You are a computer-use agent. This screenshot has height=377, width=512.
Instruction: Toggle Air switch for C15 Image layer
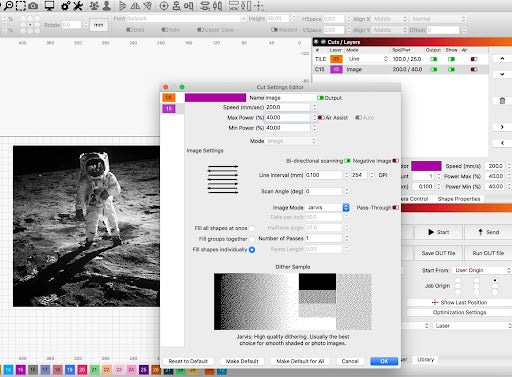click(x=474, y=69)
